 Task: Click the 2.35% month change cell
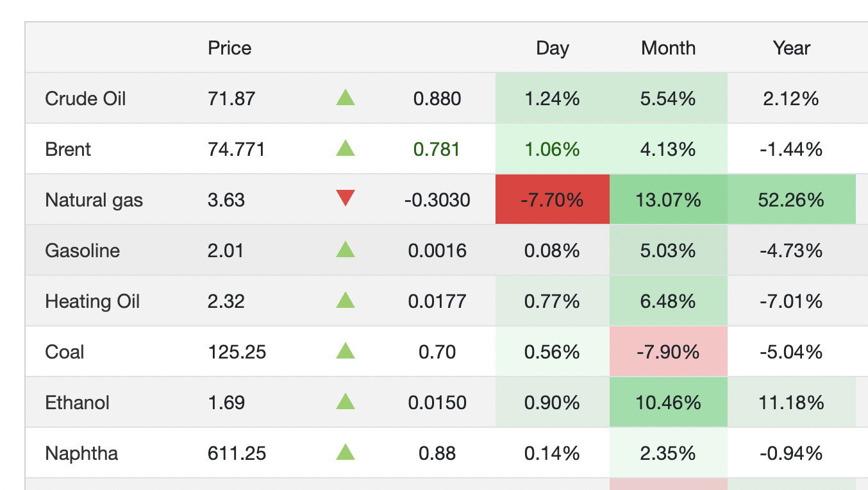[x=669, y=453]
